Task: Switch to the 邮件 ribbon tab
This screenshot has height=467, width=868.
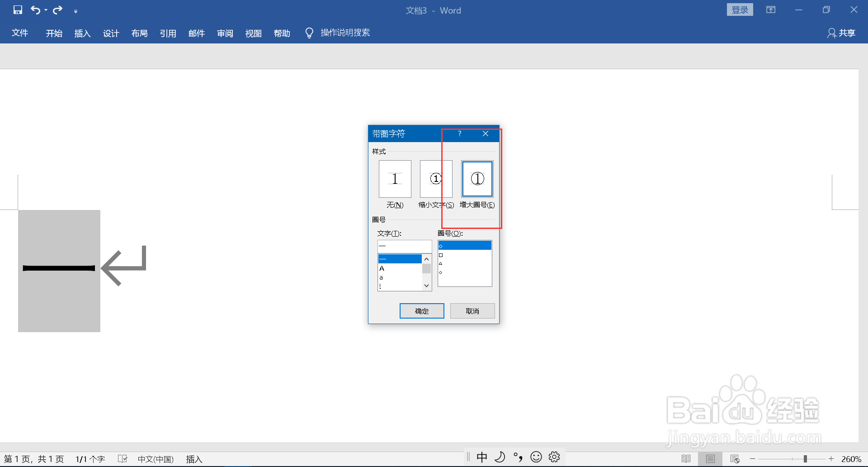Action: tap(197, 33)
